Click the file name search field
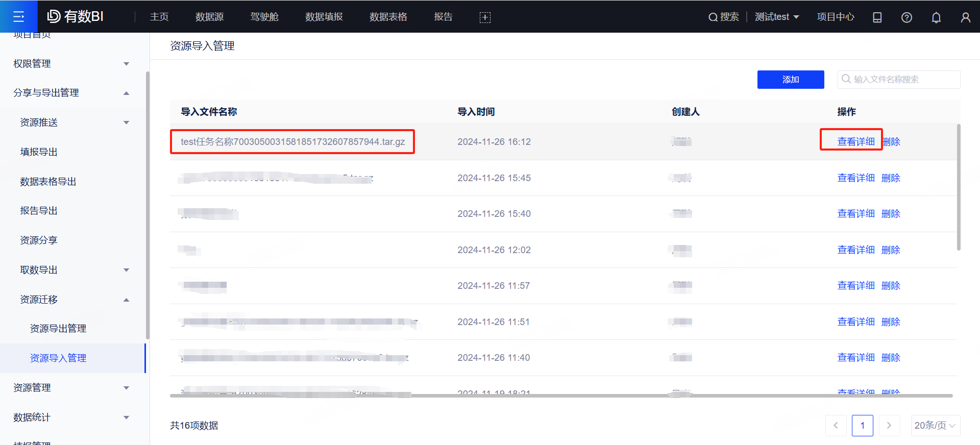This screenshot has width=980, height=445. click(x=903, y=80)
